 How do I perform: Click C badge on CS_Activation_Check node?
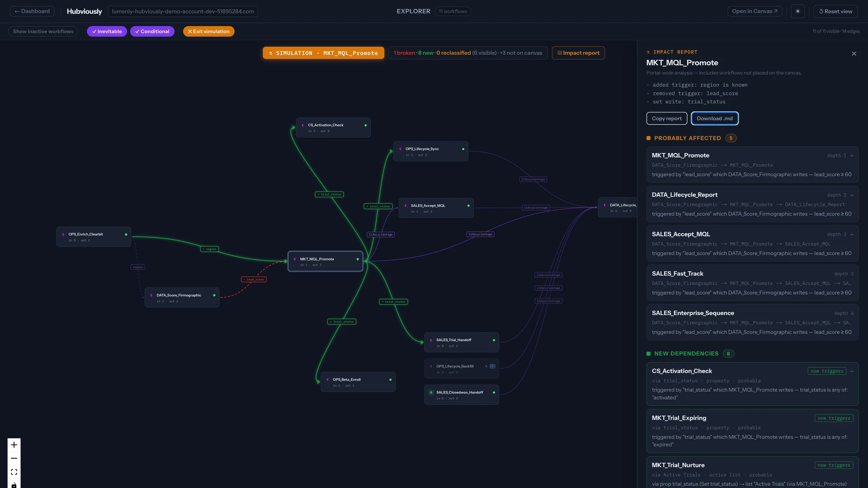303,125
